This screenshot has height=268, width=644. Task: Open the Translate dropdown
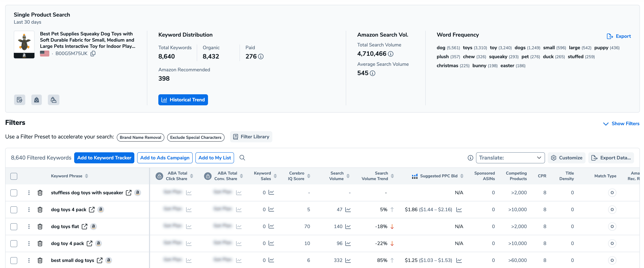point(510,158)
